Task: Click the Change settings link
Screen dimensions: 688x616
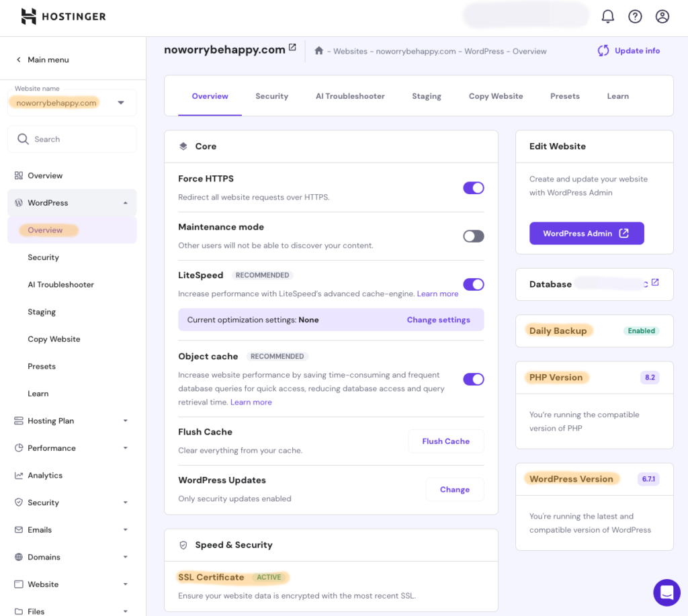Action: pyautogui.click(x=438, y=320)
